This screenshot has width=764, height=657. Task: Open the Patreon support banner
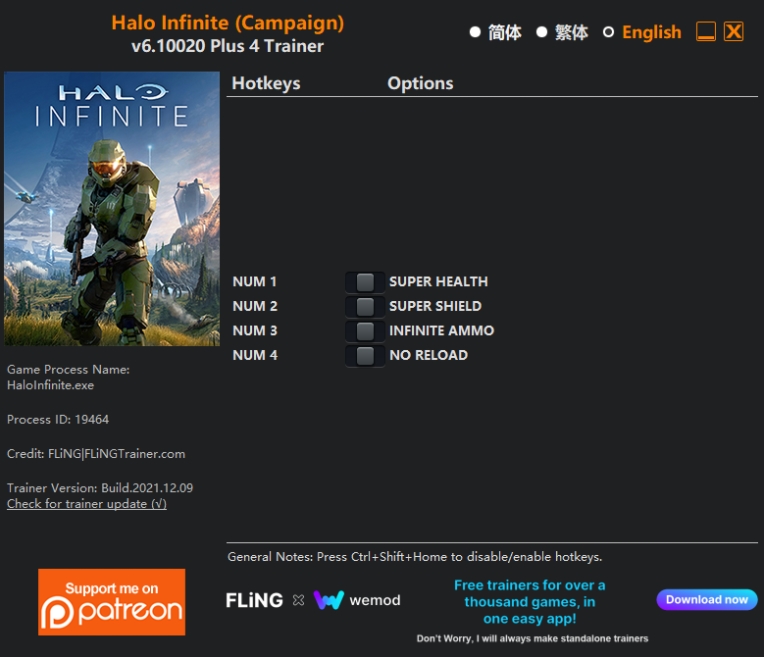[x=112, y=602]
